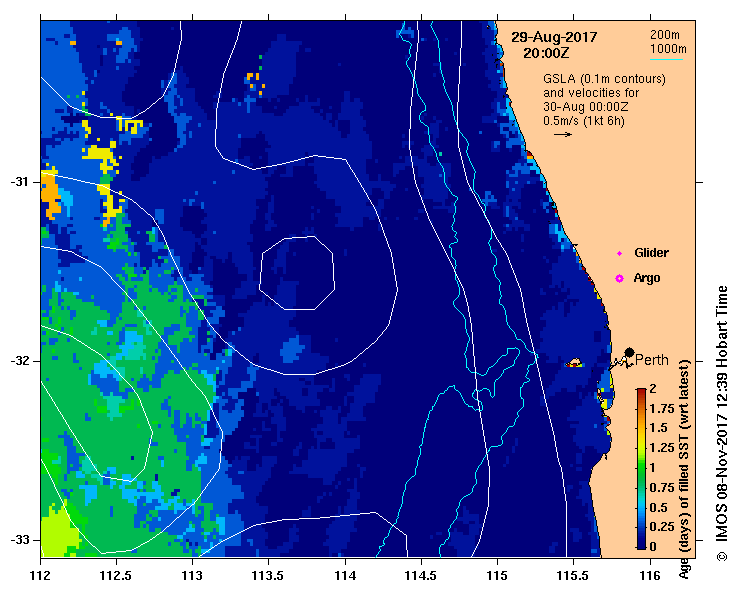Click the cyan 1000m contour legend line
This screenshot has width=739, height=592.
tap(666, 59)
